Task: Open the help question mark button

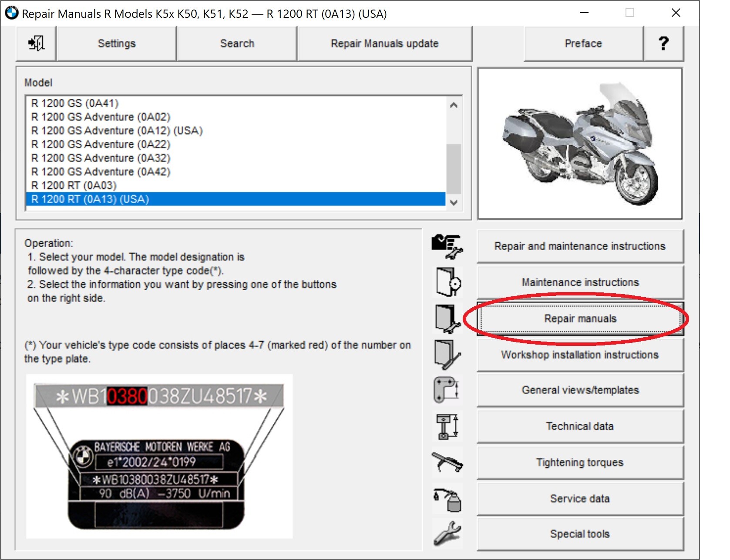Action: (663, 44)
